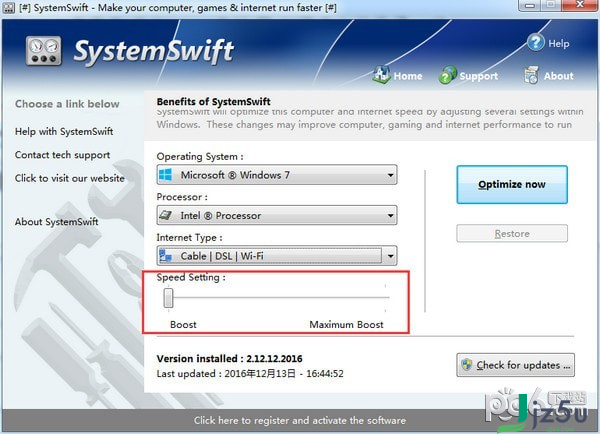600x434 pixels.
Task: Click the Restore button
Action: [x=512, y=233]
